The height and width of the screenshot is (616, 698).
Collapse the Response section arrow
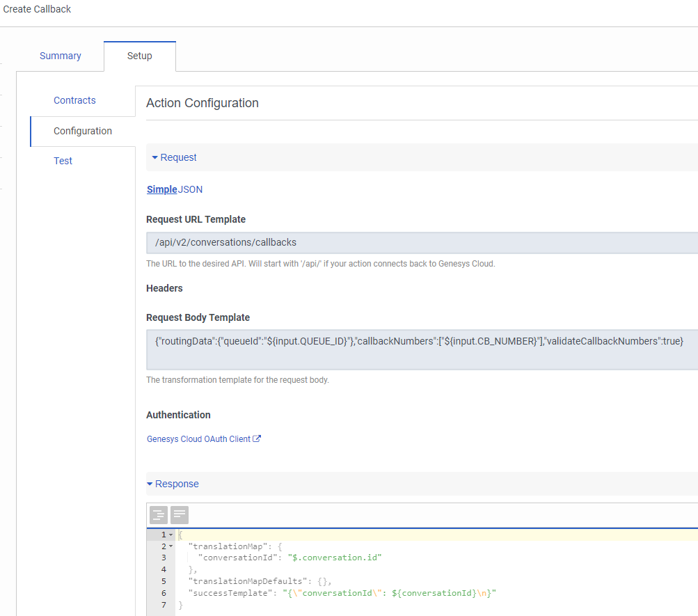(150, 484)
